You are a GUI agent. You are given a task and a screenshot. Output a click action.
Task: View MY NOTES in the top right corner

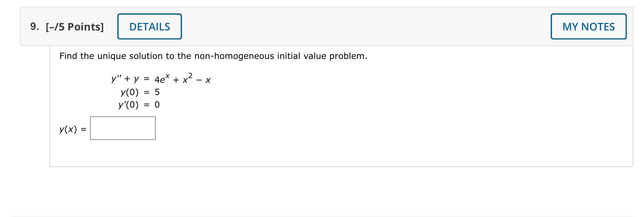click(x=589, y=26)
